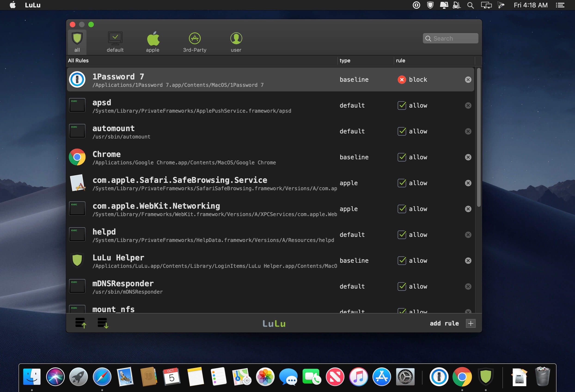575x392 pixels.
Task: Delete the 1Password 7 rule
Action: pos(468,80)
